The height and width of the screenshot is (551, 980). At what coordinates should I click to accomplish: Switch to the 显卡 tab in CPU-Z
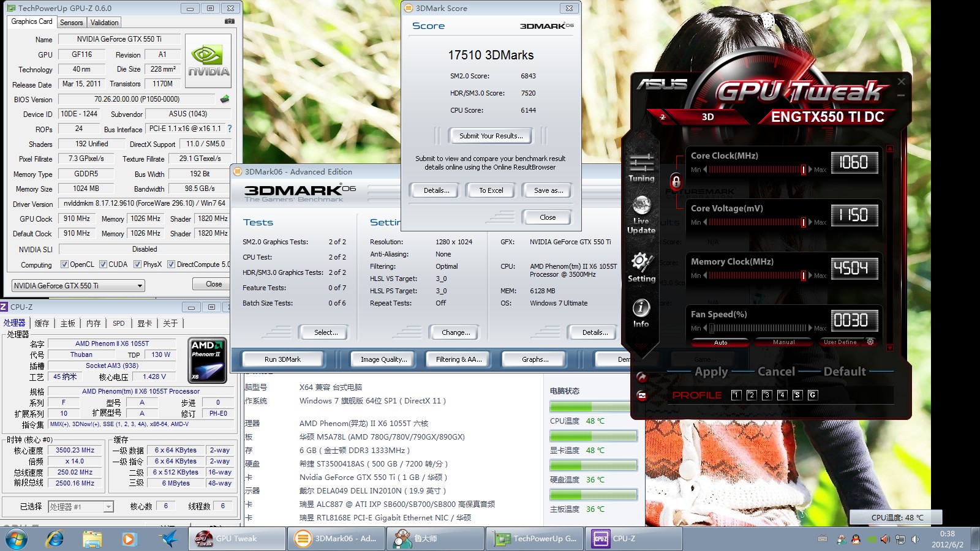(x=144, y=323)
